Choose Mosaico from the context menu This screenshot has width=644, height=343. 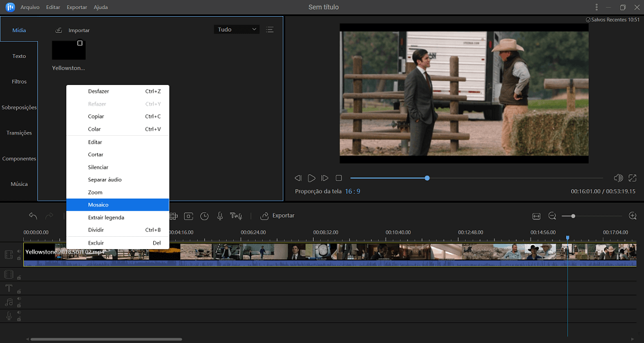(117, 205)
